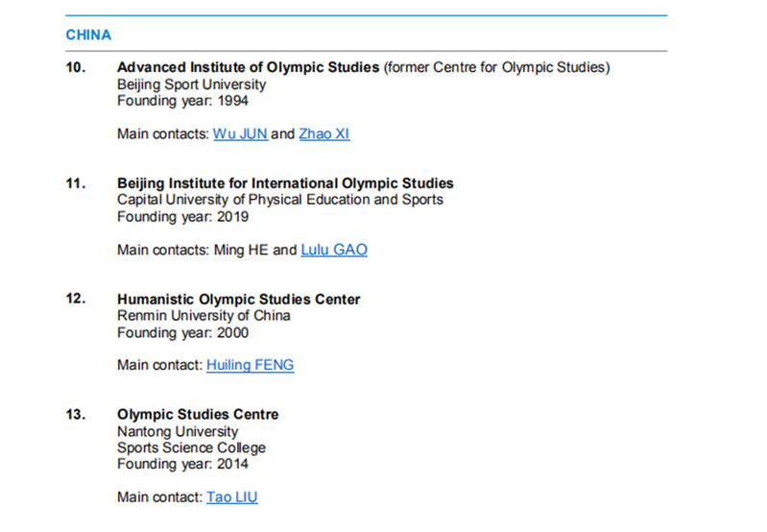Viewport: 767px width, 532px height.
Task: Click the Founding year: 2000 text
Action: coord(183,333)
